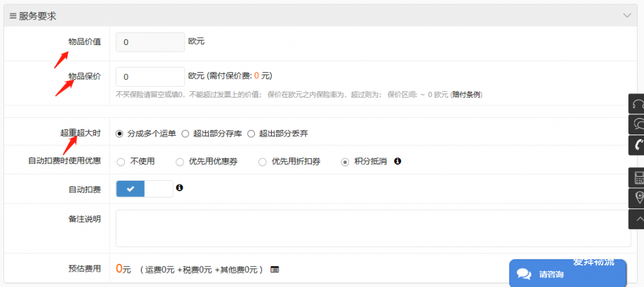Viewport: 644px width, 287px height.
Task: Collapse the 服务要求 panel chevron
Action: (x=627, y=15)
